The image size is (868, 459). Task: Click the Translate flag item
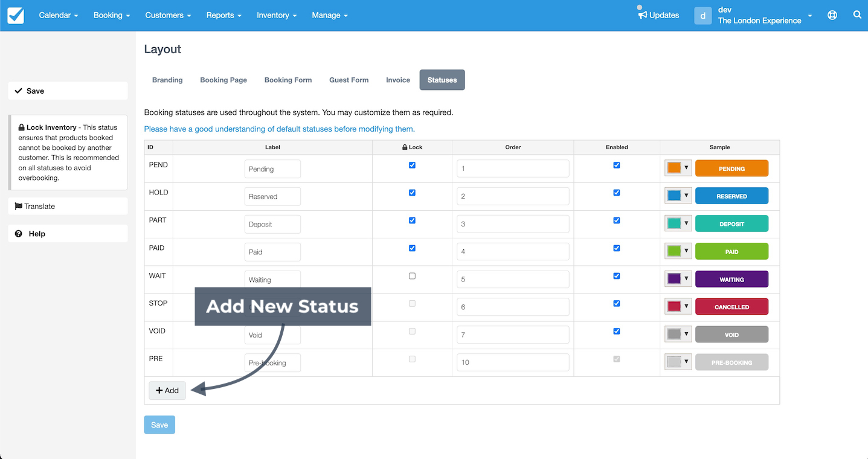click(x=68, y=206)
